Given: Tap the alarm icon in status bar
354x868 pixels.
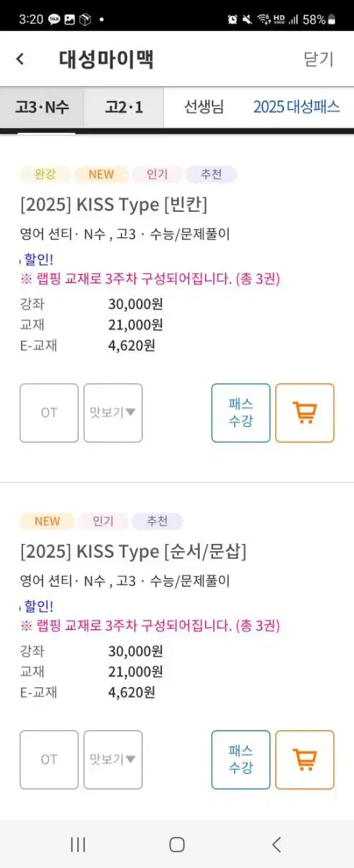Looking at the screenshot, I should pos(233,20).
